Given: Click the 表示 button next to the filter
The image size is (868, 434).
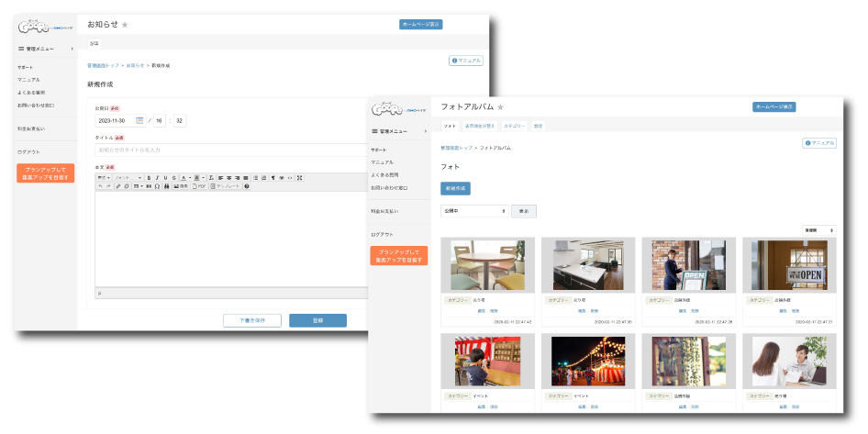Looking at the screenshot, I should pos(524,211).
